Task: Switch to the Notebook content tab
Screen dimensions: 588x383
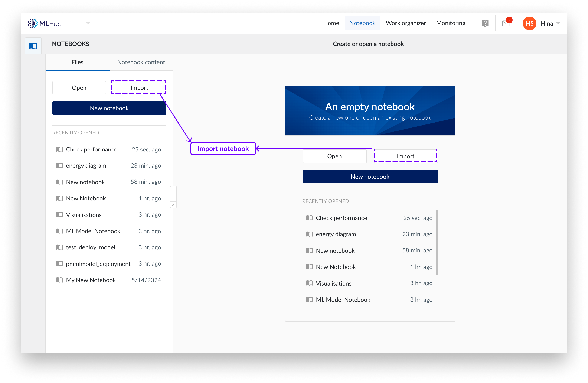Action: click(x=141, y=62)
